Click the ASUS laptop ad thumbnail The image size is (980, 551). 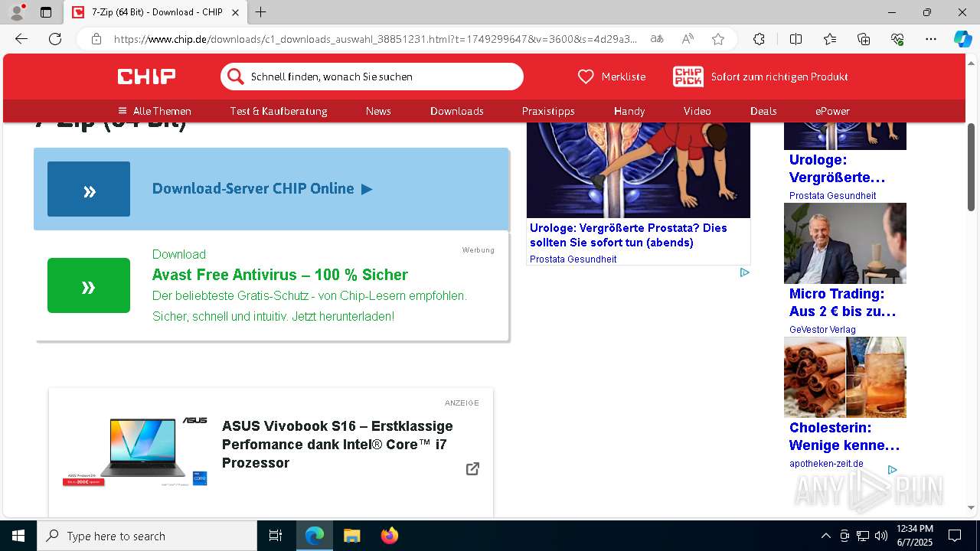[x=135, y=452]
